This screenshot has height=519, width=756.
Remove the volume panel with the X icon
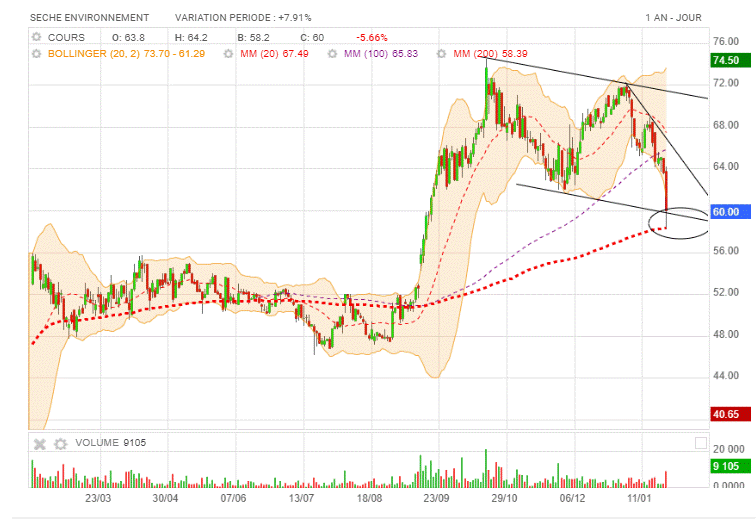[x=40, y=444]
